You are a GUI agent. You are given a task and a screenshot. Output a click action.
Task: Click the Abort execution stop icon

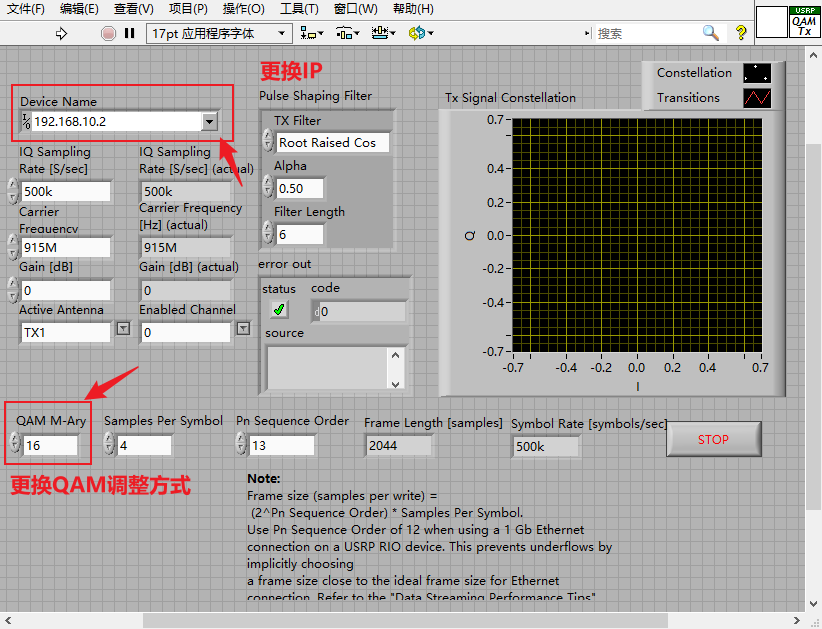109,34
